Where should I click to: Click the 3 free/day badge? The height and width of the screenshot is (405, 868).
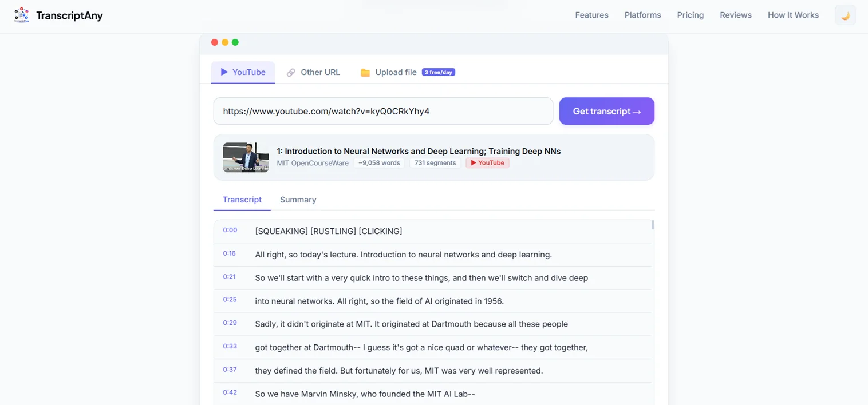click(439, 72)
